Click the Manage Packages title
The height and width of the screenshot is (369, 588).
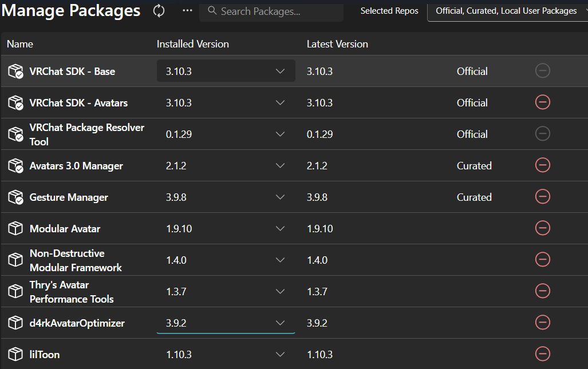[x=71, y=10]
